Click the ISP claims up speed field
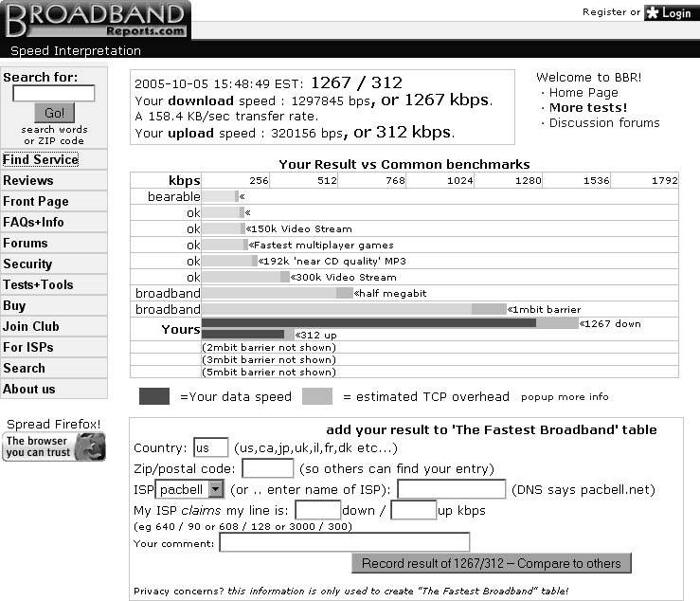The height and width of the screenshot is (601, 700). (413, 510)
